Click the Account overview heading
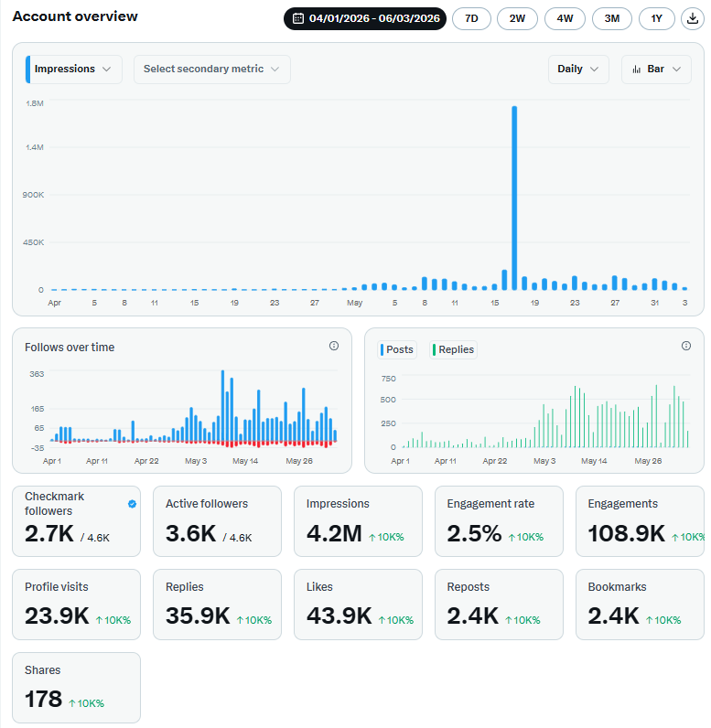Image resolution: width=711 pixels, height=728 pixels. coord(75,16)
